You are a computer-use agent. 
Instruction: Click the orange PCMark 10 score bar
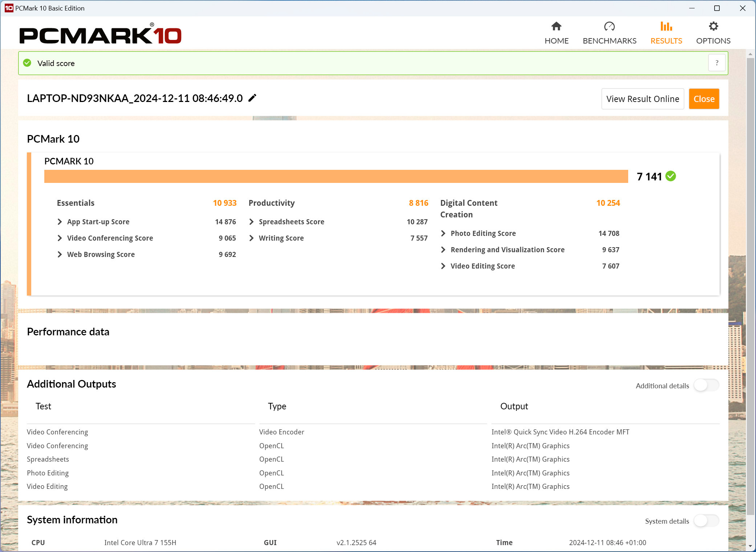336,176
